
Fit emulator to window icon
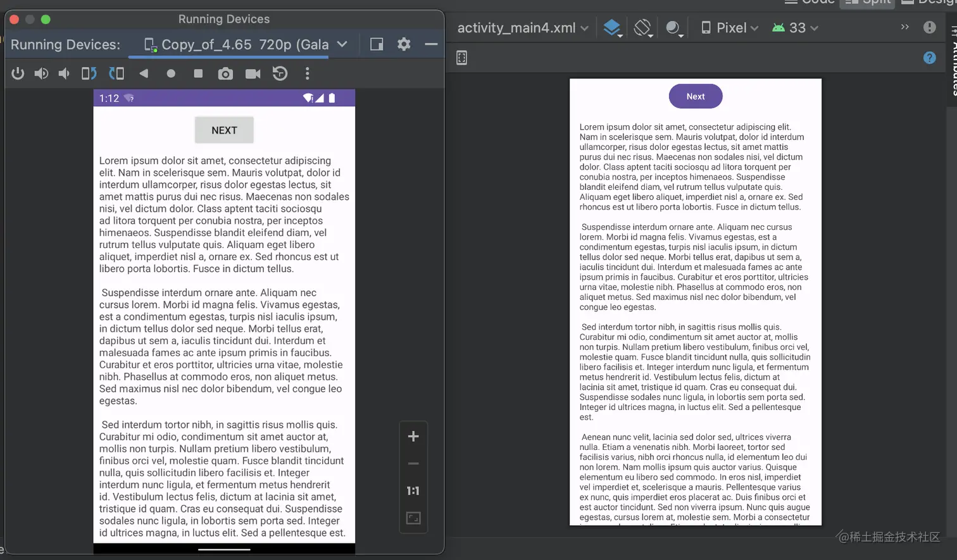413,518
